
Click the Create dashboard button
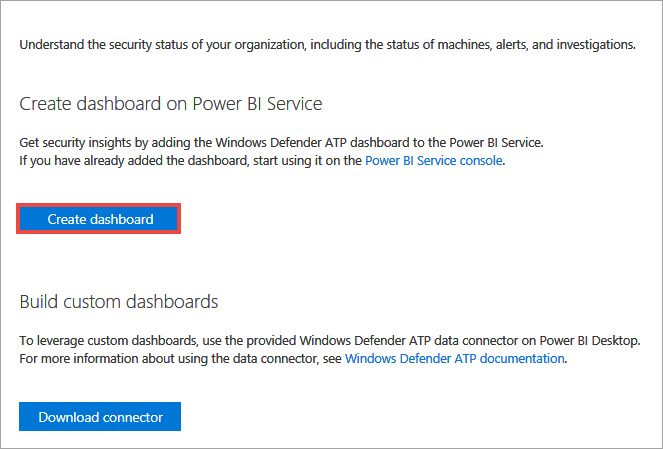(100, 219)
